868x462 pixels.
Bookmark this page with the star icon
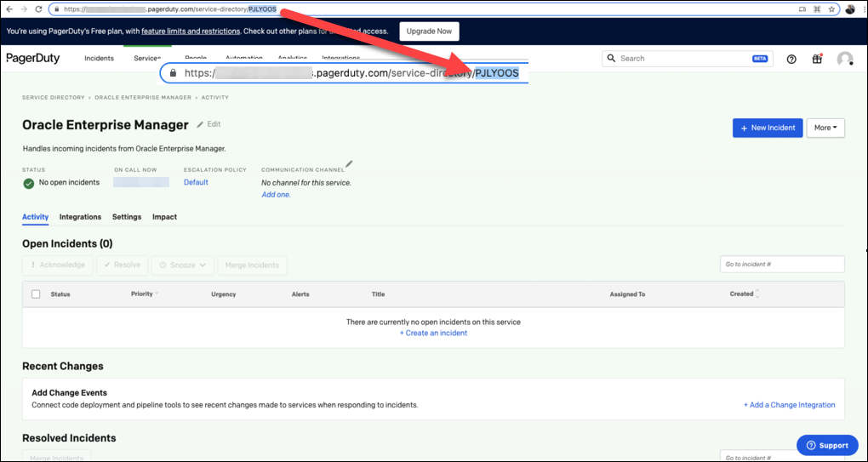(831, 9)
